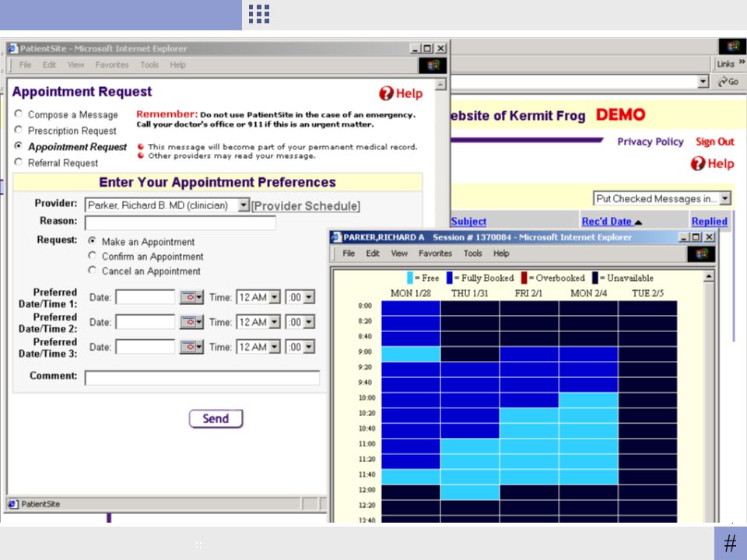Open Put Checked Messages in dropdown
Viewport: 747px width, 560px height.
pyautogui.click(x=725, y=198)
